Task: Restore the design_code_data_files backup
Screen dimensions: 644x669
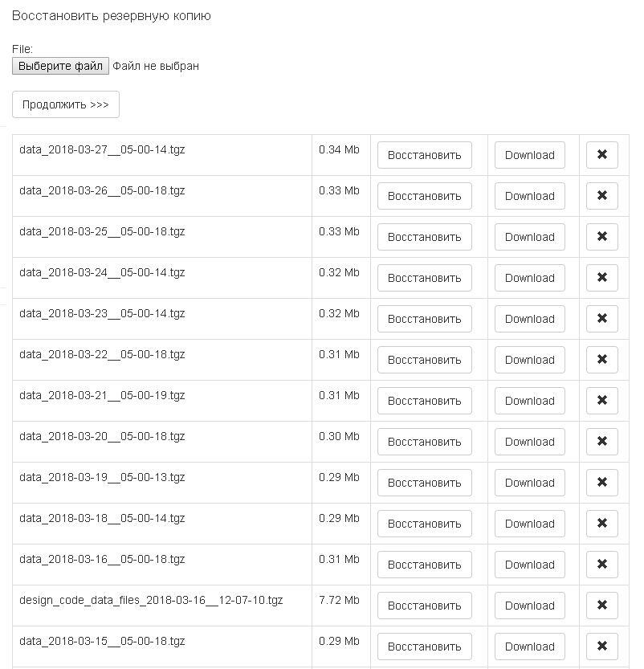Action: click(x=424, y=606)
